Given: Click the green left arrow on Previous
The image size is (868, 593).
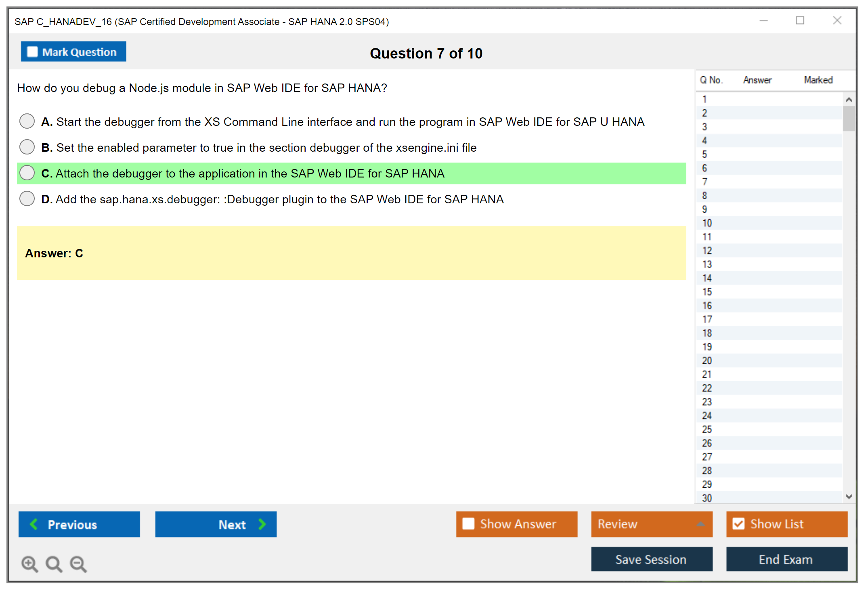Looking at the screenshot, I should click(34, 524).
